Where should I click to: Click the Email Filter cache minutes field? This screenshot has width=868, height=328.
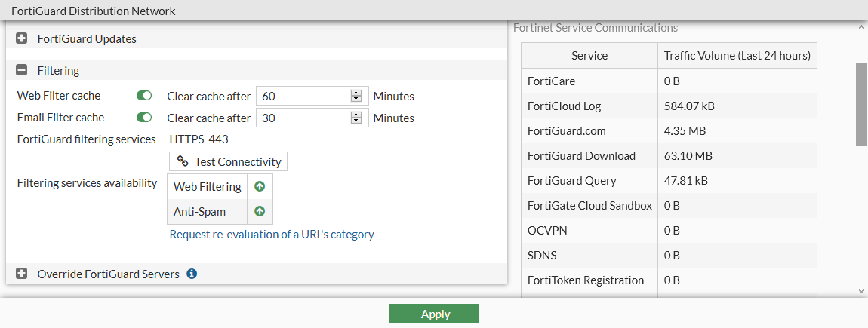[x=302, y=118]
